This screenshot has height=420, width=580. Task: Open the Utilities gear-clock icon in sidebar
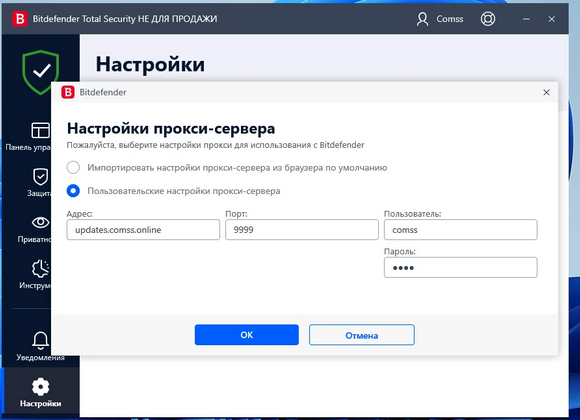pos(40,269)
